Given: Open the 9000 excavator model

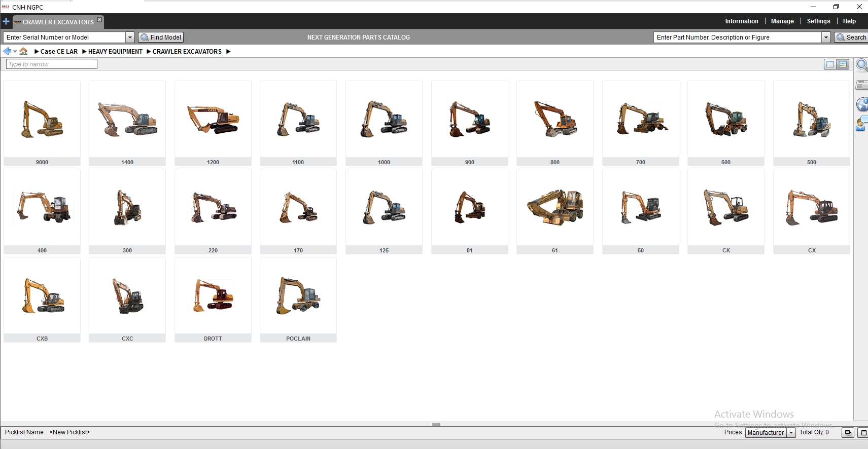Looking at the screenshot, I should point(42,123).
